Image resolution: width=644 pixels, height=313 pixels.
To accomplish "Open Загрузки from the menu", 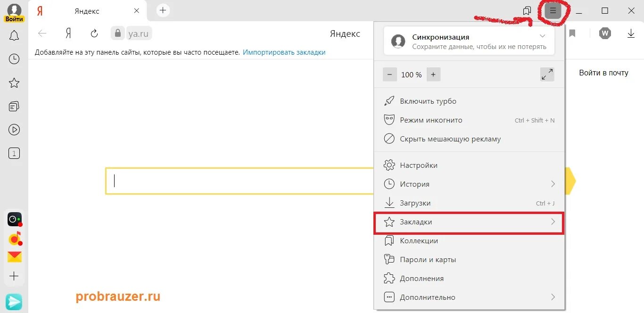I will 469,203.
